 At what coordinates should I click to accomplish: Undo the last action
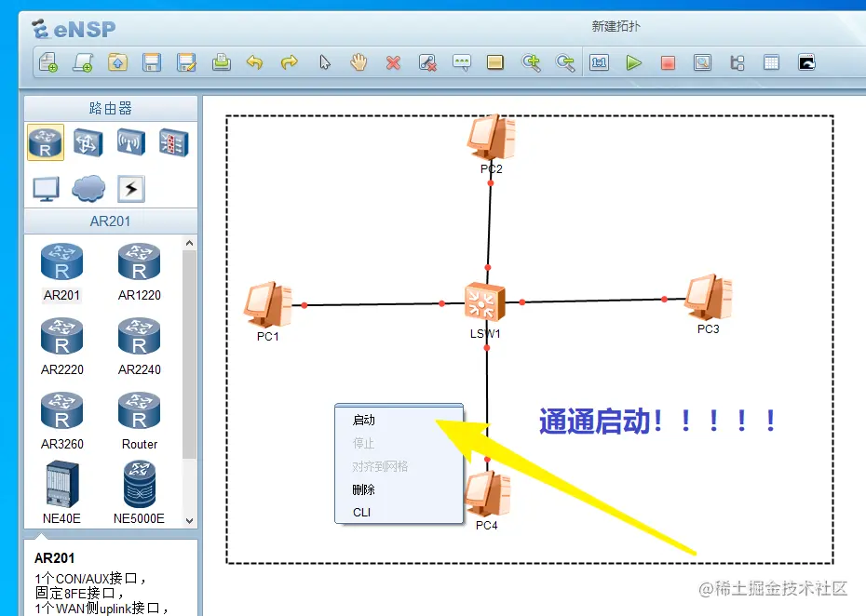click(x=254, y=62)
